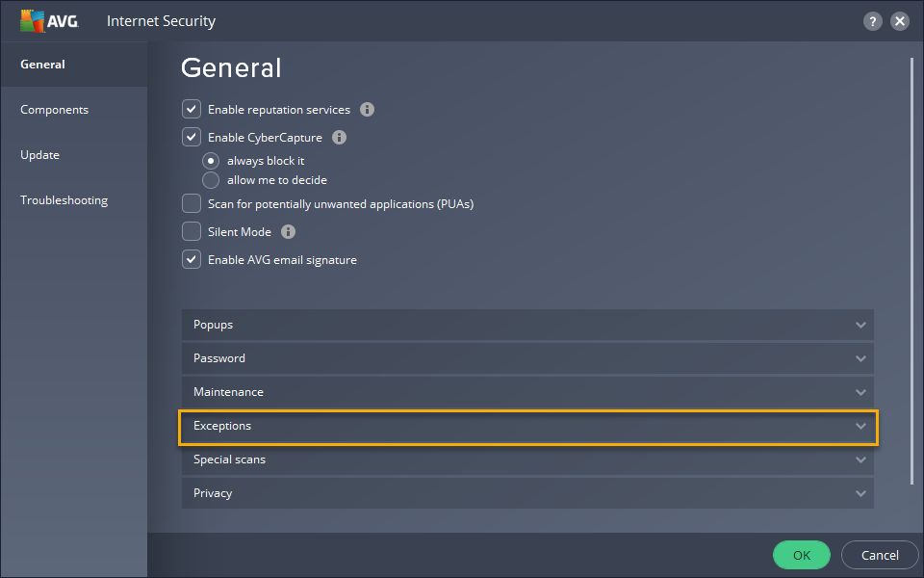This screenshot has height=578, width=924.
Task: Switch to the Troubleshooting tab
Action: pos(64,200)
